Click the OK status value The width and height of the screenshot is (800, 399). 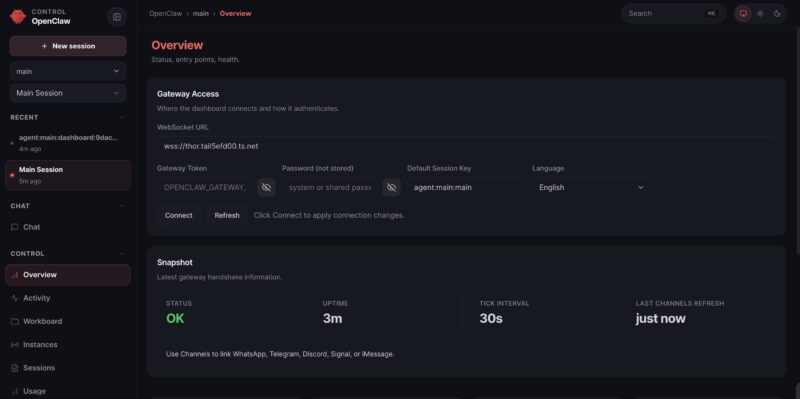coord(175,319)
